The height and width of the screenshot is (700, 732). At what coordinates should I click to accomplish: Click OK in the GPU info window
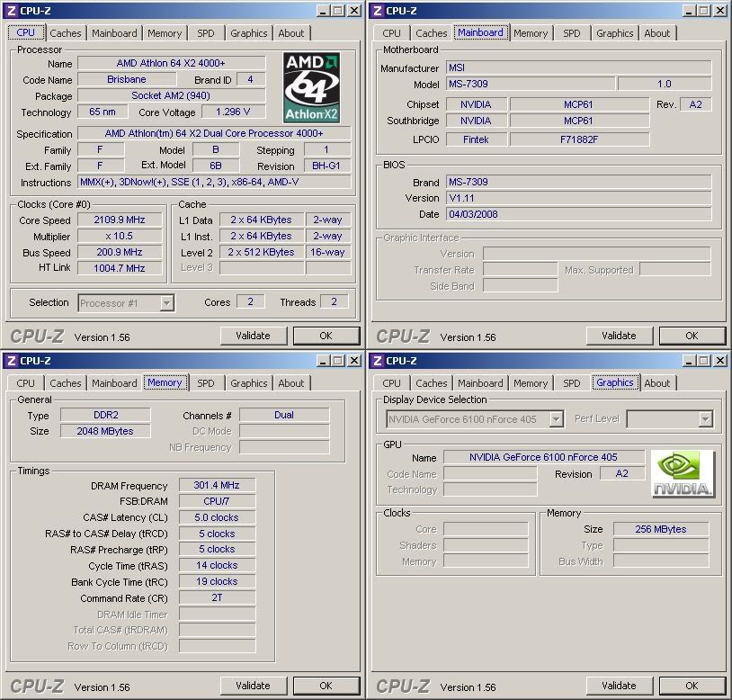coord(692,686)
